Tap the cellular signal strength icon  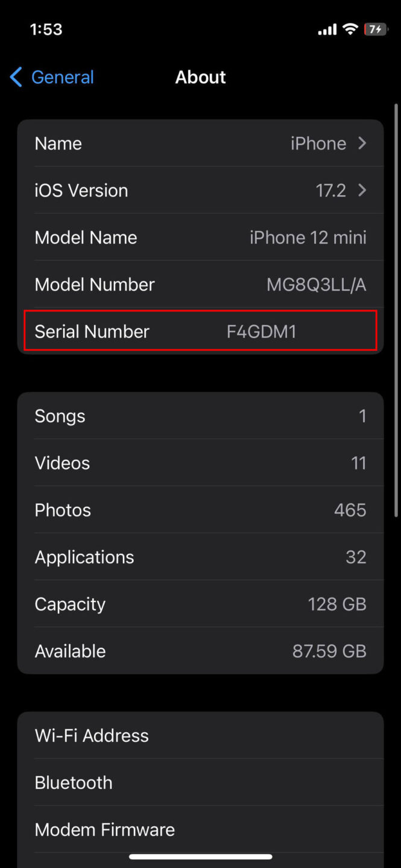pos(326,28)
